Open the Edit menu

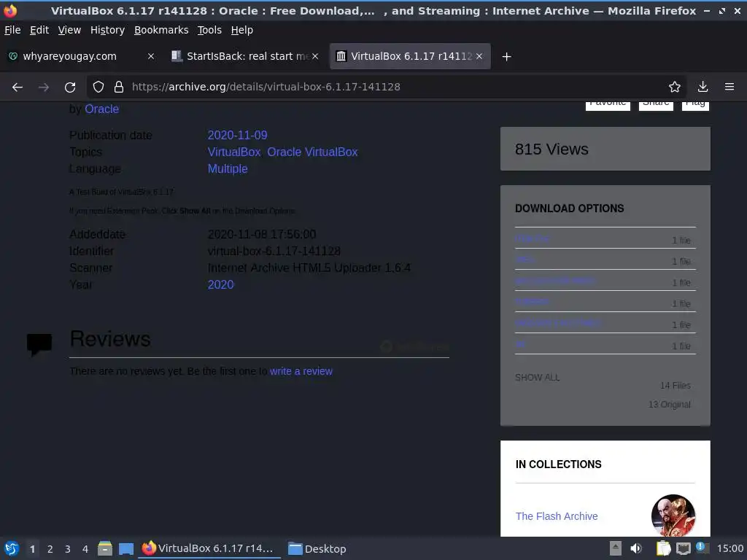39,30
